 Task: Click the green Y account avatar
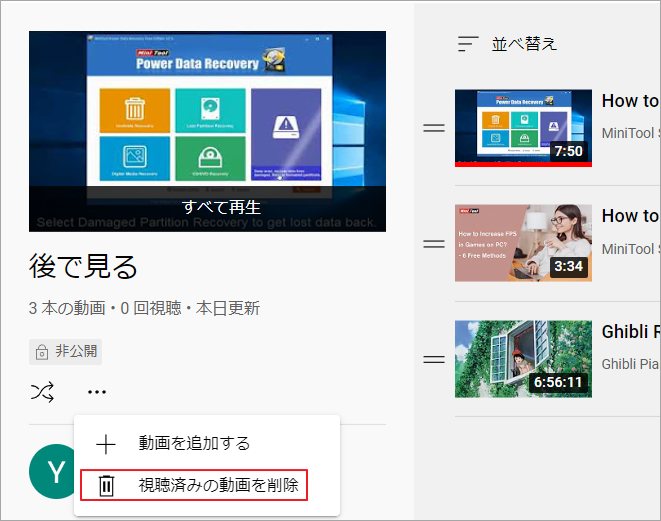[53, 471]
